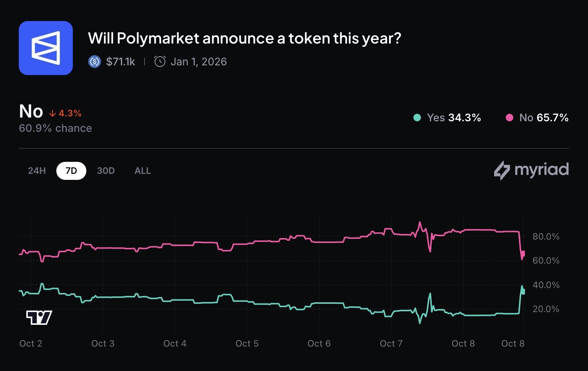Click the active 7D range selector
This screenshot has width=588, height=371.
tap(71, 170)
